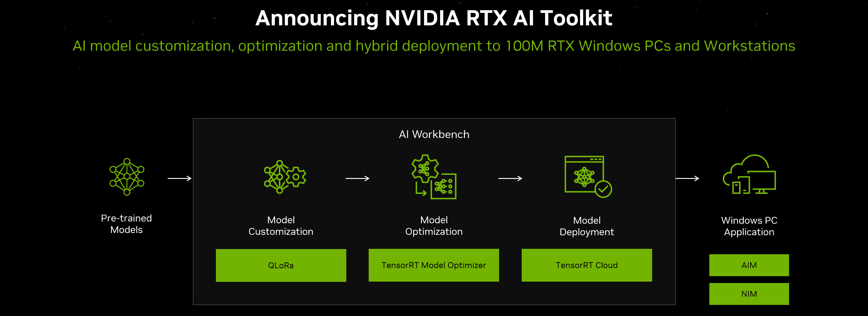Select the TensorRT Cloud green box

(587, 265)
